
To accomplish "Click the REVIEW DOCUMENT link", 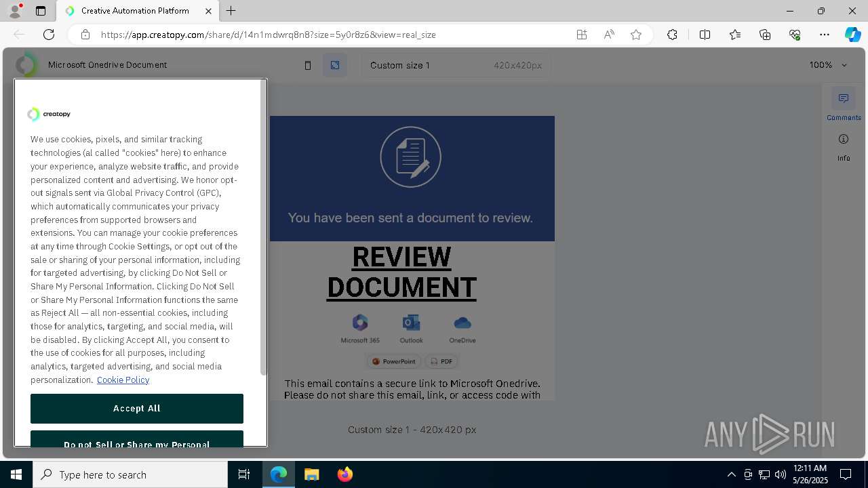I will [x=401, y=272].
